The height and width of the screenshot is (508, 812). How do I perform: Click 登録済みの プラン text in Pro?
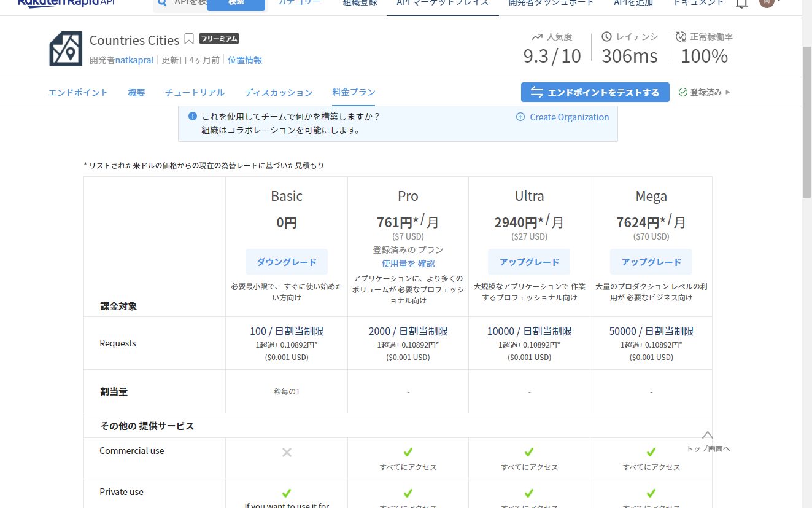[x=408, y=250]
